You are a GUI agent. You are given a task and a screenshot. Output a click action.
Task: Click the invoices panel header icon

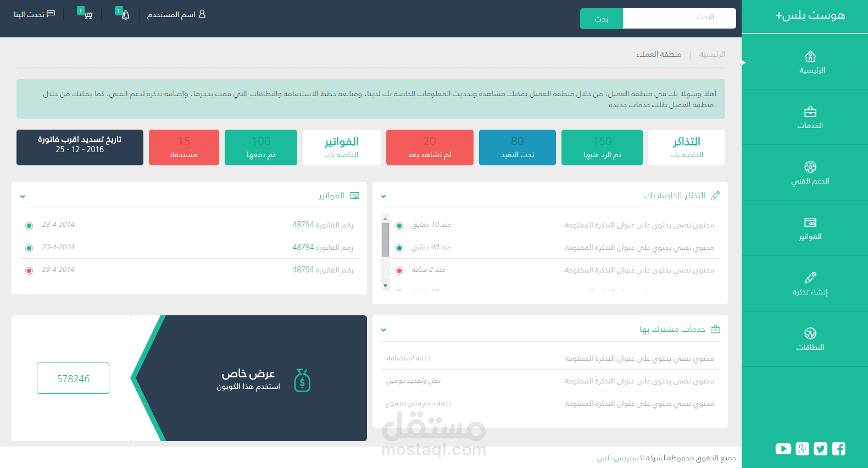[355, 196]
